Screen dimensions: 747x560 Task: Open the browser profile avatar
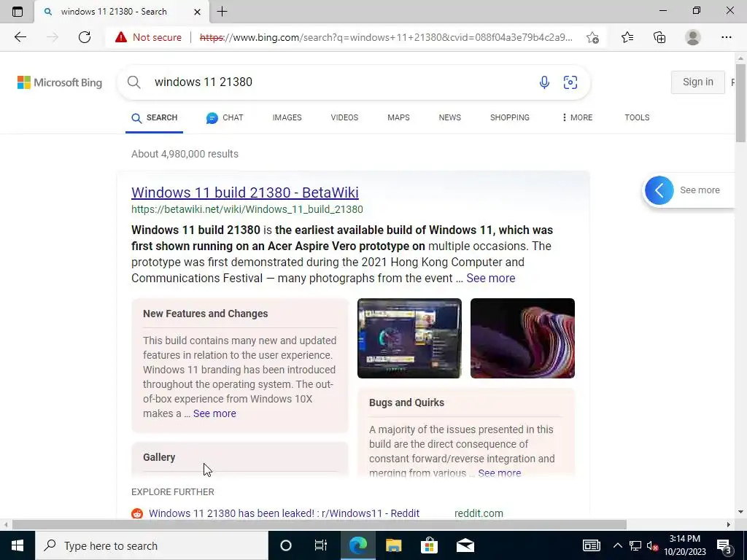point(693,37)
